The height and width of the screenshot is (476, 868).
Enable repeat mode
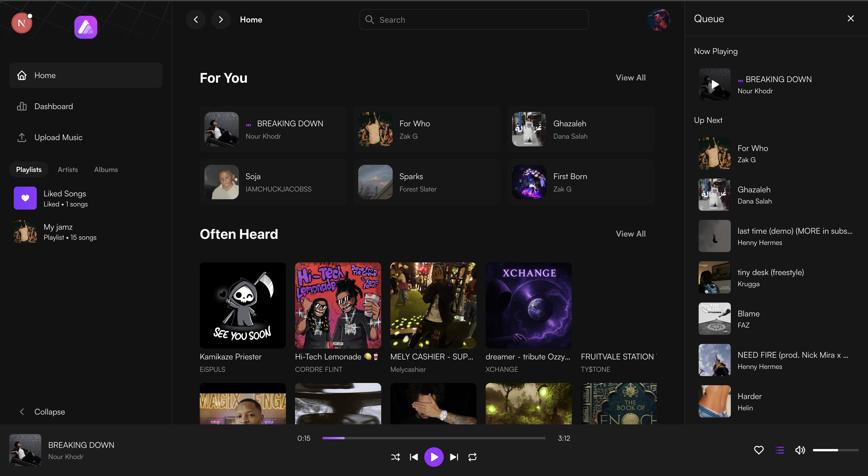[472, 457]
